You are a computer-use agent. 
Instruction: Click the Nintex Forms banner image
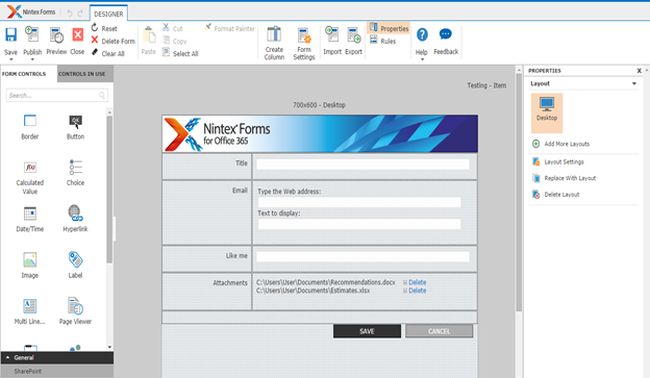[x=320, y=134]
